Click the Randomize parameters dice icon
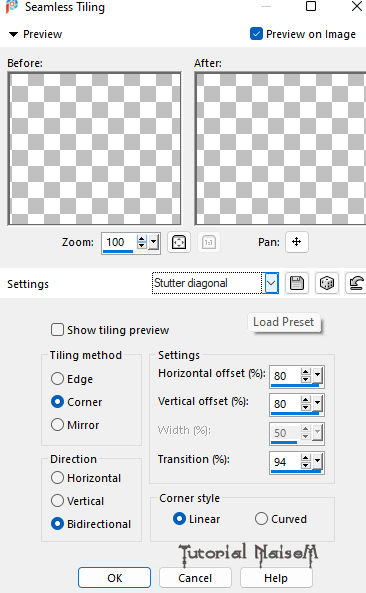Viewport: 366px width, 593px height. coord(326,283)
